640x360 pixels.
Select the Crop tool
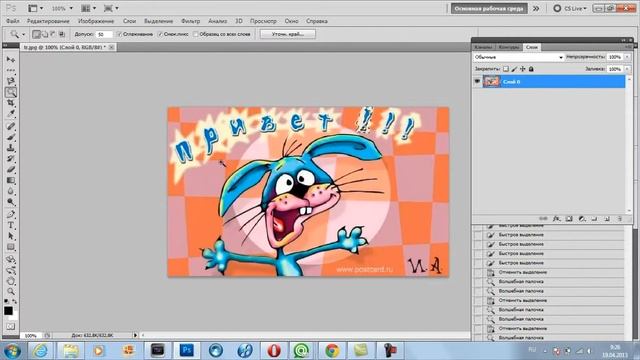(x=11, y=102)
